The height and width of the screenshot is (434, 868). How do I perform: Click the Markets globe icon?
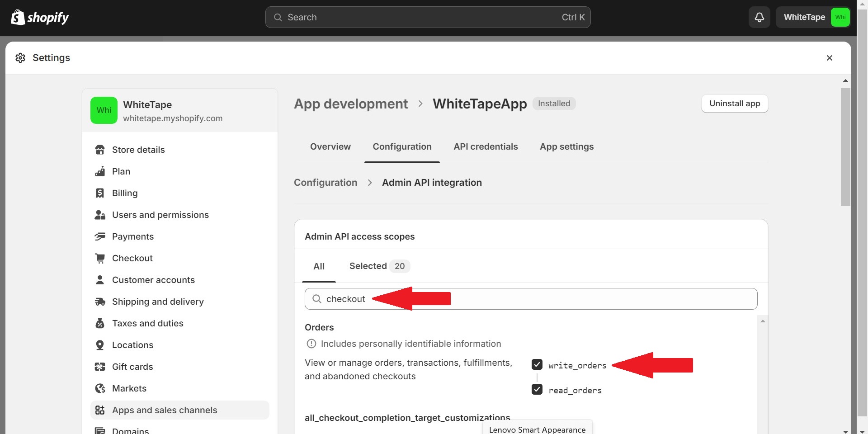tap(100, 388)
